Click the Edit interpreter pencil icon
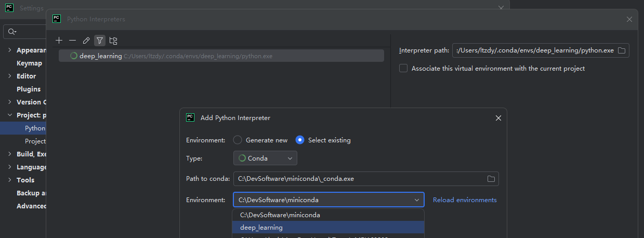 point(86,41)
